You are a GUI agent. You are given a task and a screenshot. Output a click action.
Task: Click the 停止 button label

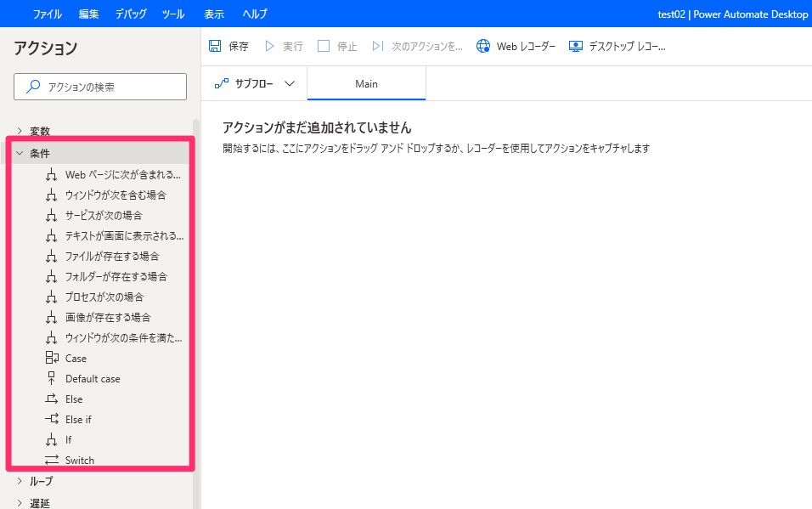tap(347, 47)
